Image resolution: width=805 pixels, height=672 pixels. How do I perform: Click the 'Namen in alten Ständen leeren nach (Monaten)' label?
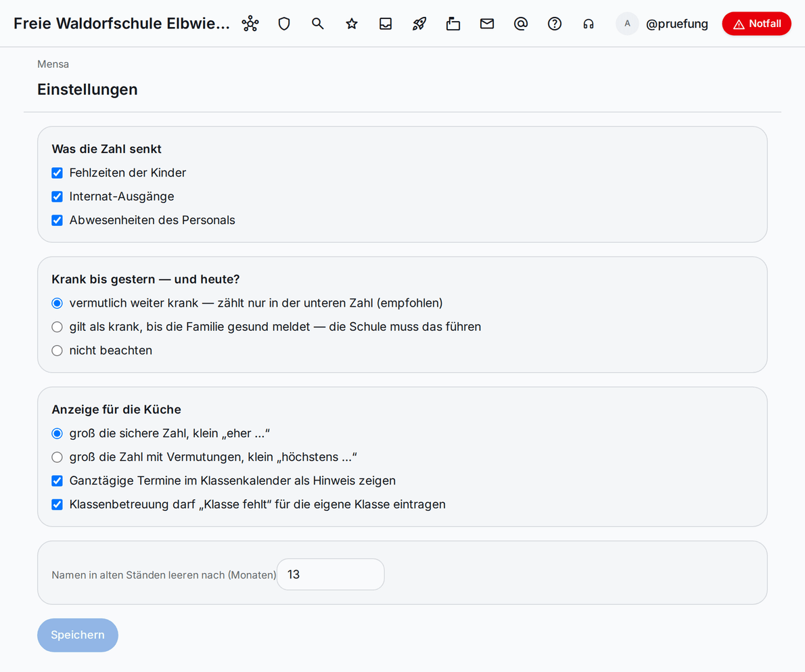point(164,575)
